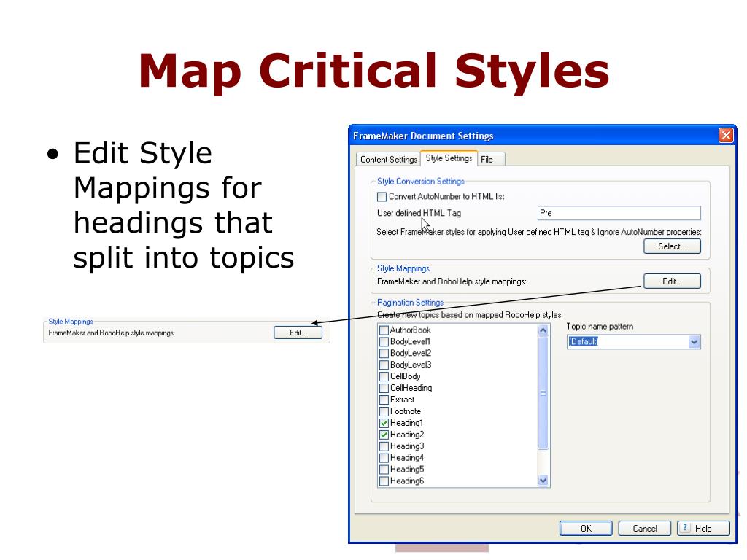
Task: Check the Heading4 style checkbox
Action: [384, 458]
